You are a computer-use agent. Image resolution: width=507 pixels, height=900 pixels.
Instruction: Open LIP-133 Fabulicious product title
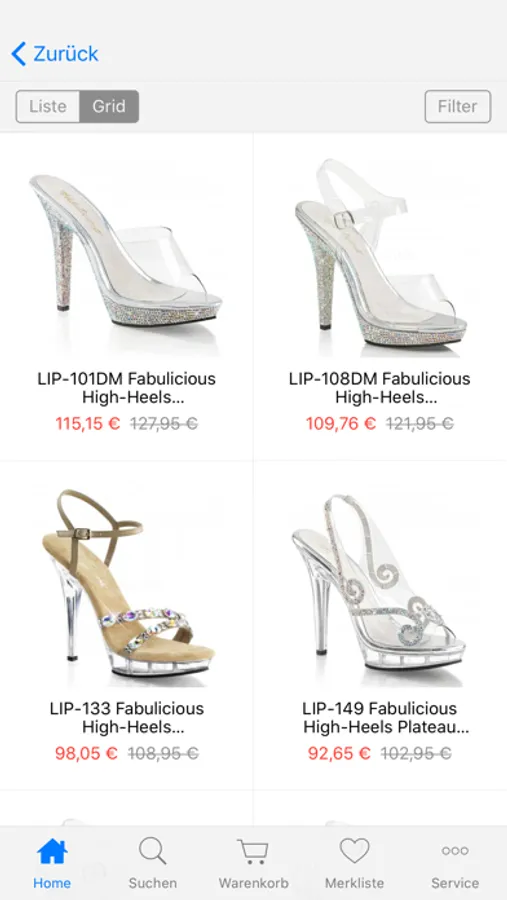click(x=126, y=717)
